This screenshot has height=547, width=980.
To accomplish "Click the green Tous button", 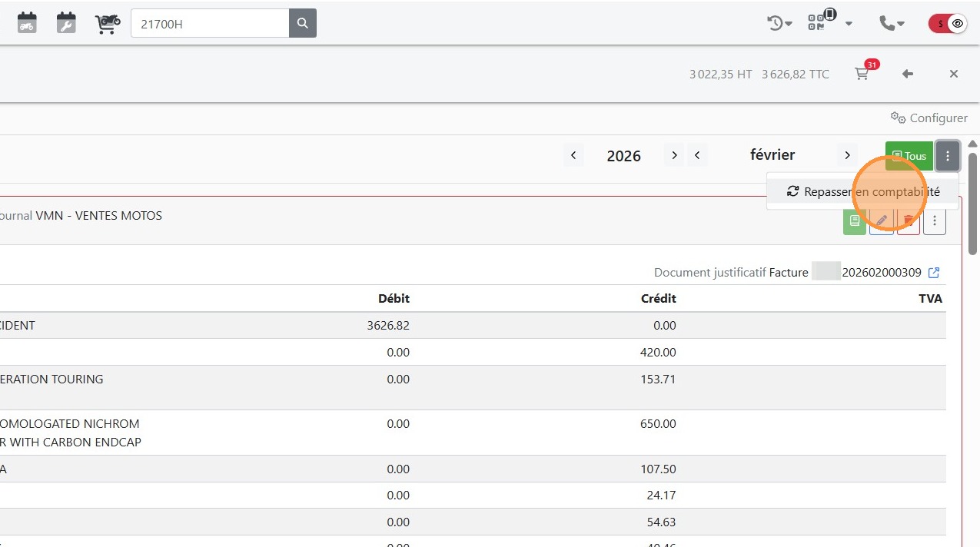I will 909,156.
